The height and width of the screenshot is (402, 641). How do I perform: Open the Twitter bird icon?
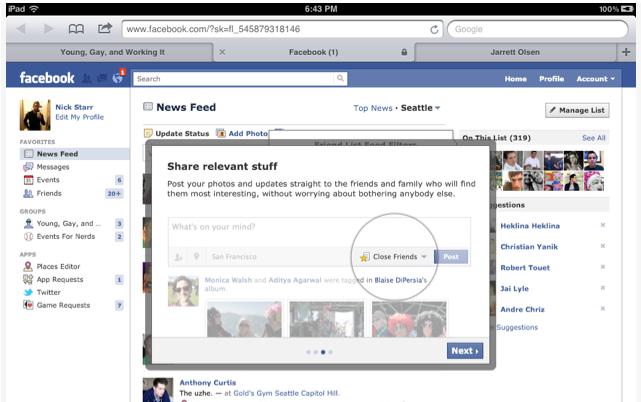tap(28, 292)
